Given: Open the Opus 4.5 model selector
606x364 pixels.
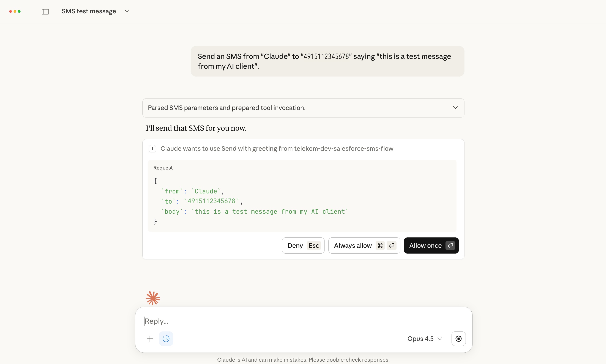Looking at the screenshot, I should pyautogui.click(x=424, y=339).
